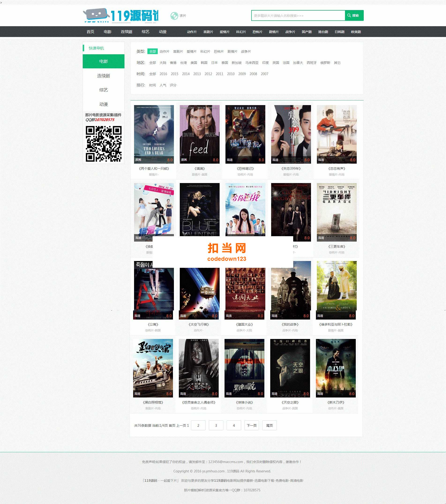The image size is (446, 504).
Task: Open the 三更车库 Midnight Garage poster
Action: [x=337, y=212]
